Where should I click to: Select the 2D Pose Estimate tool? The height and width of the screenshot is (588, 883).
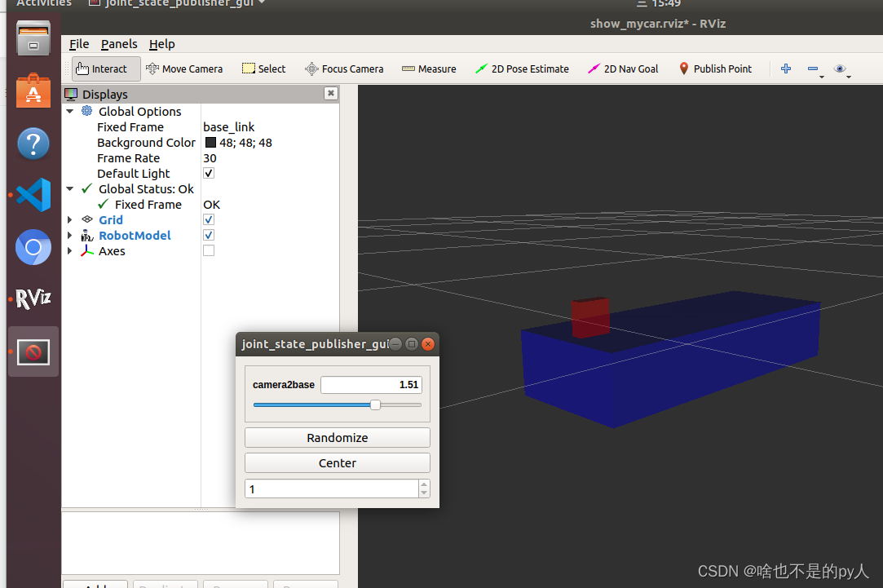[522, 69]
